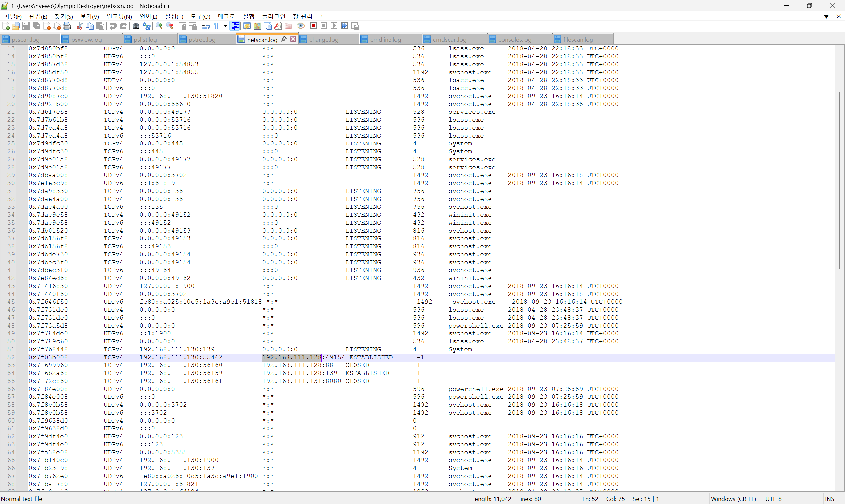Expand the dropdown arrow beside pilcrow icon

pos(225,26)
